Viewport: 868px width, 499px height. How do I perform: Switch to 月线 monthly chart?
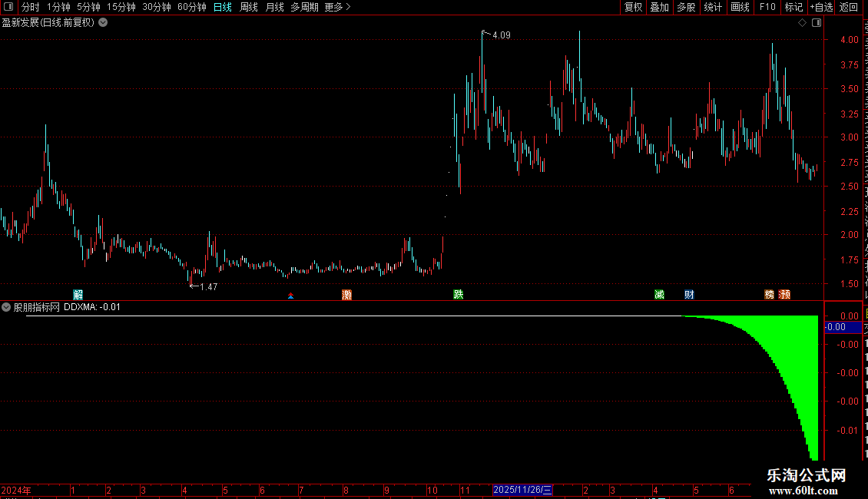[x=274, y=7]
